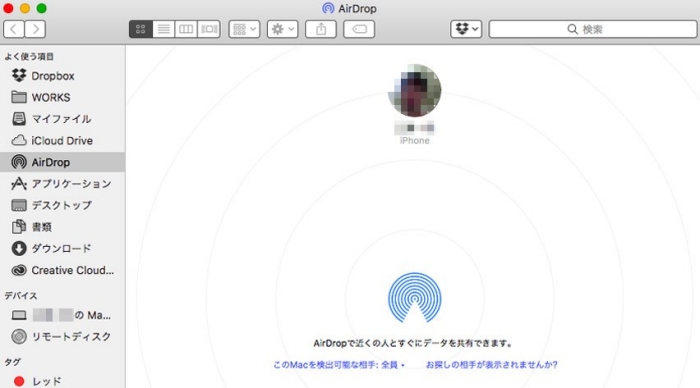Click the デバイス sidebar header

pyautogui.click(x=21, y=296)
